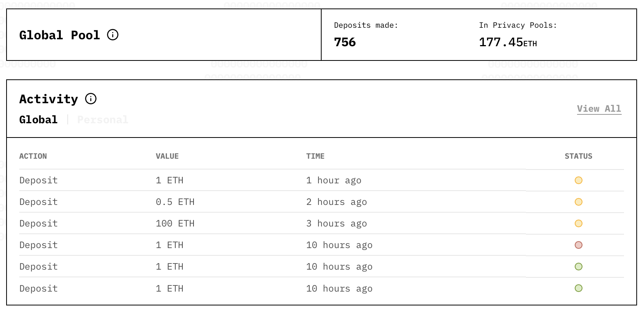Viewport: 644px width, 312px height.
Task: Select the '2 hours ago' time entry
Action: [336, 202]
